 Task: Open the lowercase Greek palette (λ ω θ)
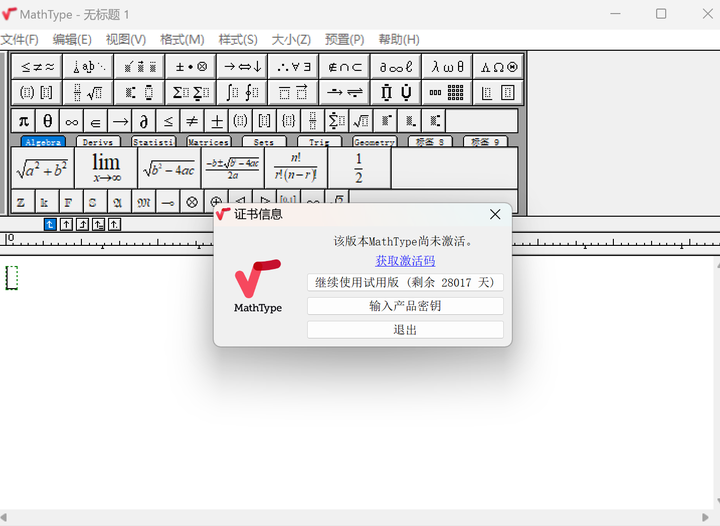click(447, 67)
